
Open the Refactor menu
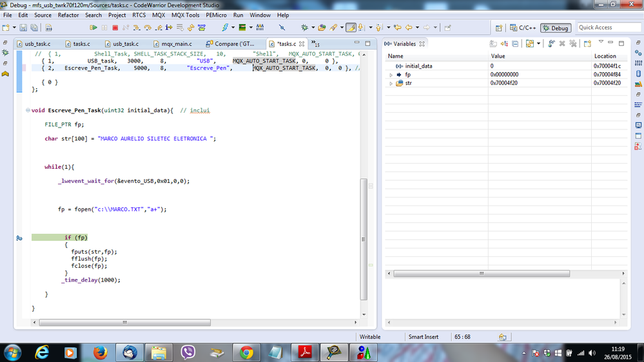[68, 15]
